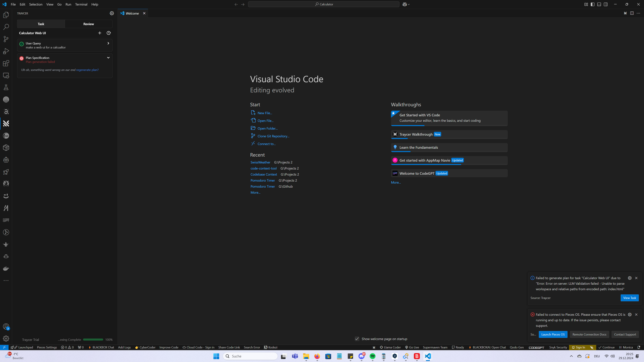Viewport: 644px width, 362px height.
Task: Open notifications bell in status bar
Action: 639,347
